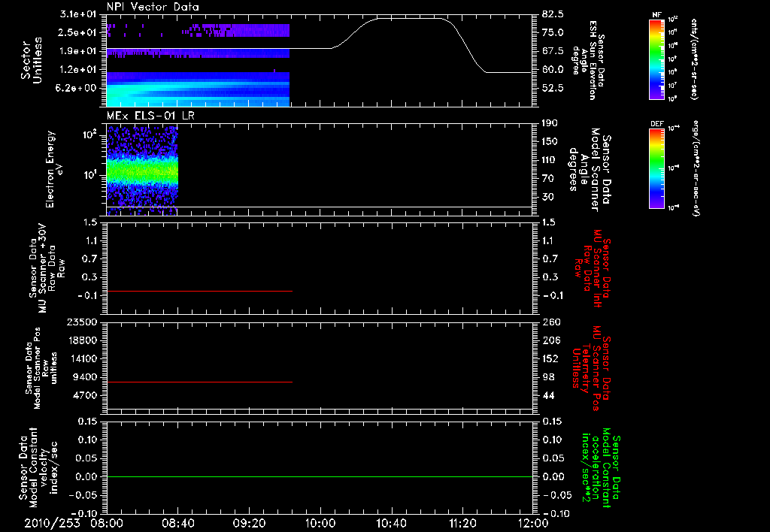Viewport: 770px width, 532px height.
Task: Click the '152' telemetry tick label
Action: point(550,358)
